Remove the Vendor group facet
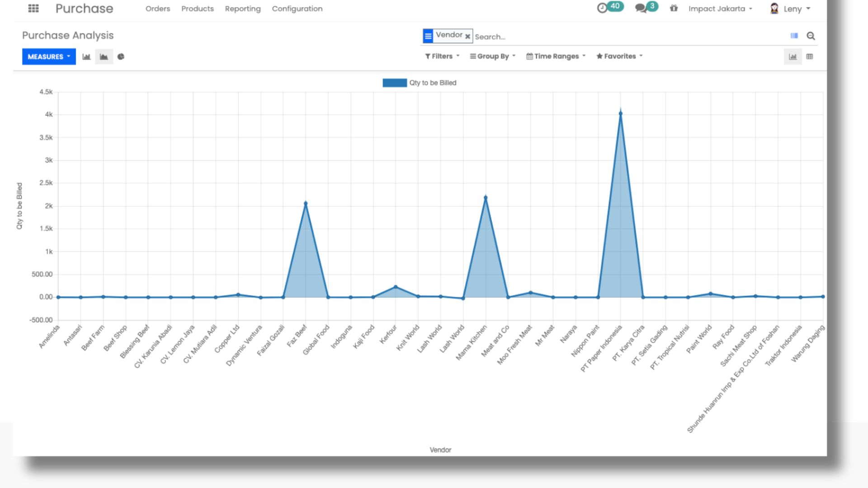868x488 pixels. point(467,37)
